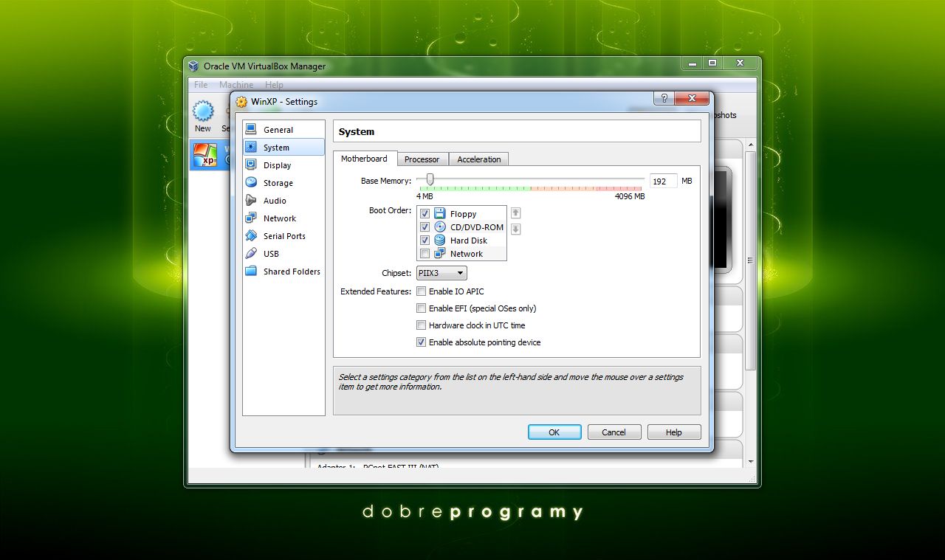This screenshot has width=945, height=560.
Task: Click the 4096 MB maximum memory label
Action: (x=630, y=196)
